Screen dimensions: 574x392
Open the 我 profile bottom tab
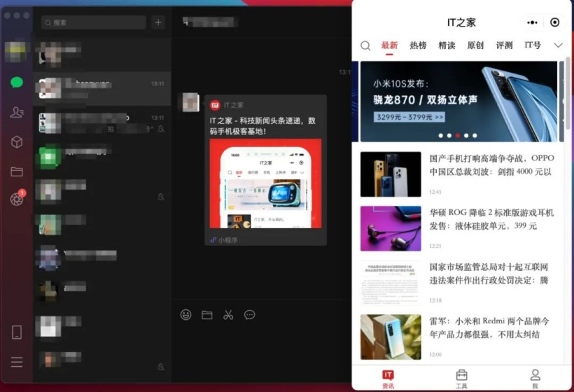(x=535, y=379)
